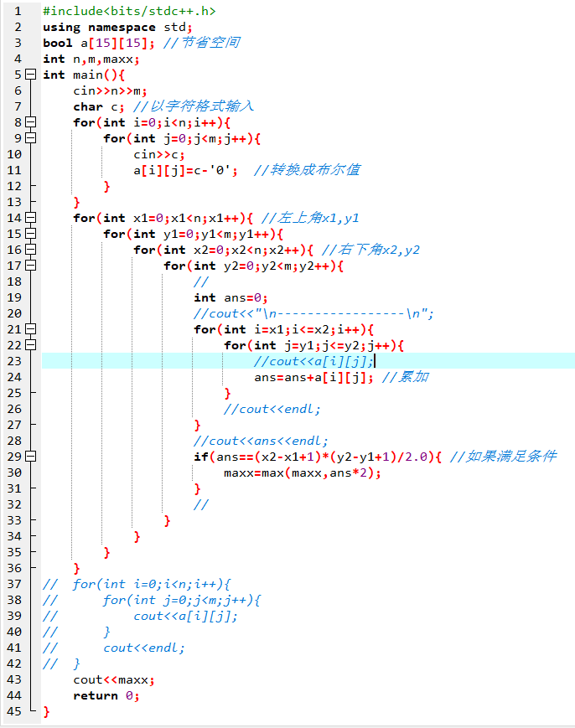Collapse the inner j loop fold on line 9
The image size is (575, 728).
point(32,138)
